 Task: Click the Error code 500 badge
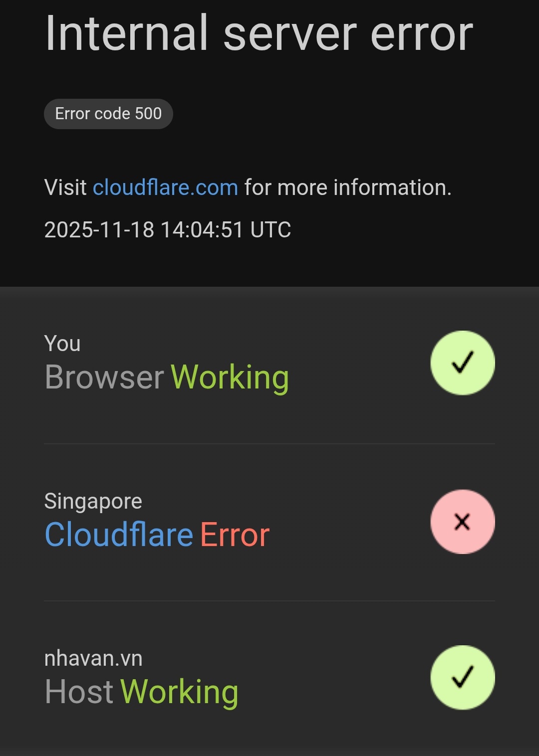[x=108, y=114]
